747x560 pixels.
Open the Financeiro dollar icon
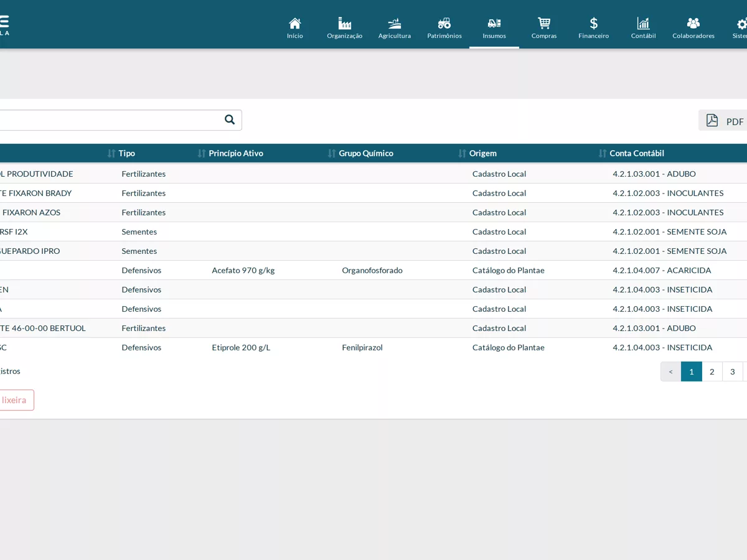click(594, 24)
